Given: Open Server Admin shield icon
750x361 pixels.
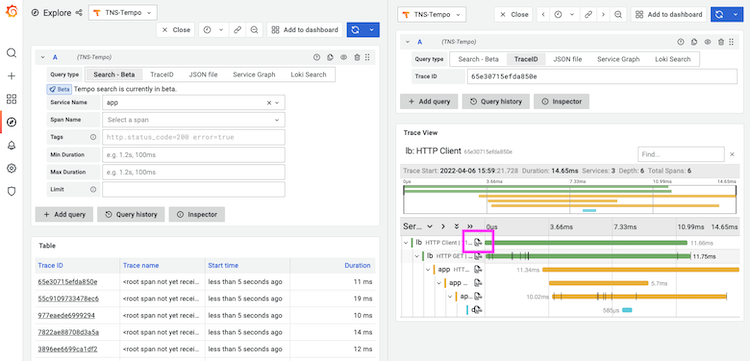Looking at the screenshot, I should (11, 191).
